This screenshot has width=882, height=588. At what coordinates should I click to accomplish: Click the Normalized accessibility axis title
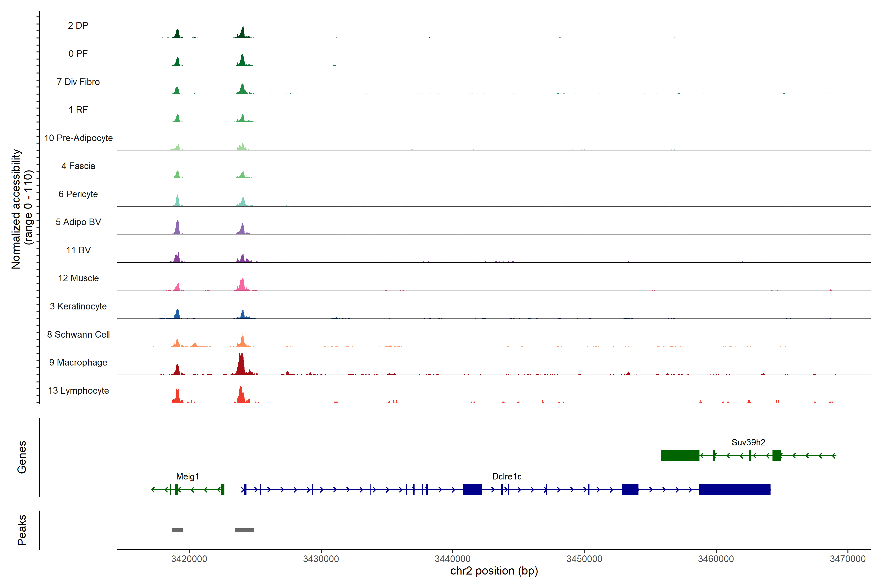[16, 209]
